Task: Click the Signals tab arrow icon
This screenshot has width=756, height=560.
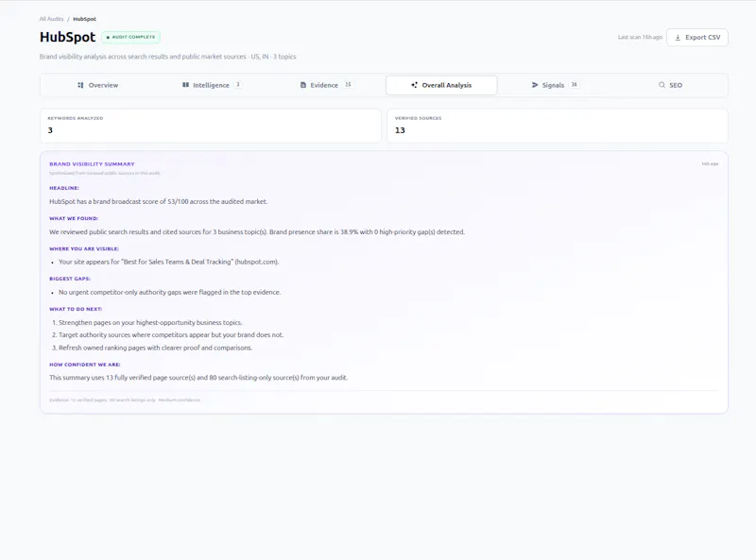Action: point(535,85)
